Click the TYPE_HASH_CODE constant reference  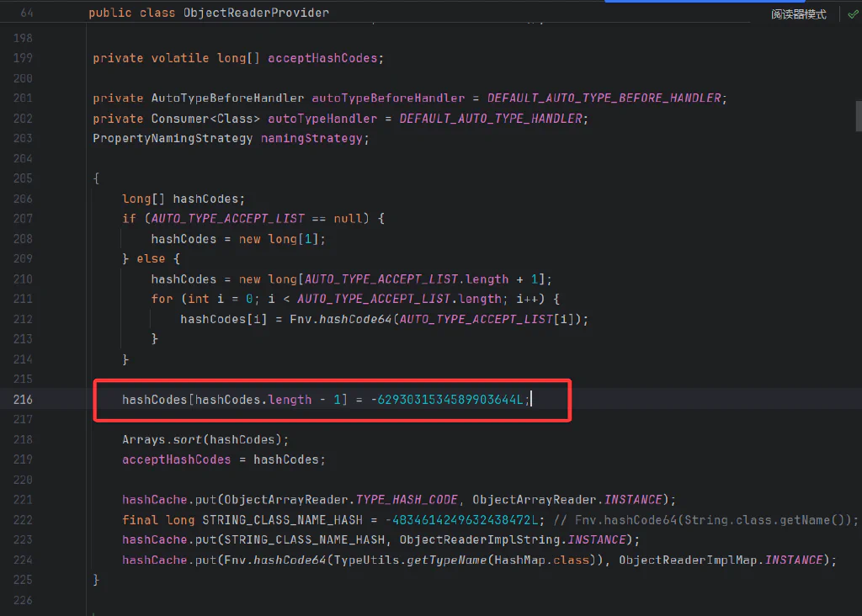pyautogui.click(x=407, y=500)
